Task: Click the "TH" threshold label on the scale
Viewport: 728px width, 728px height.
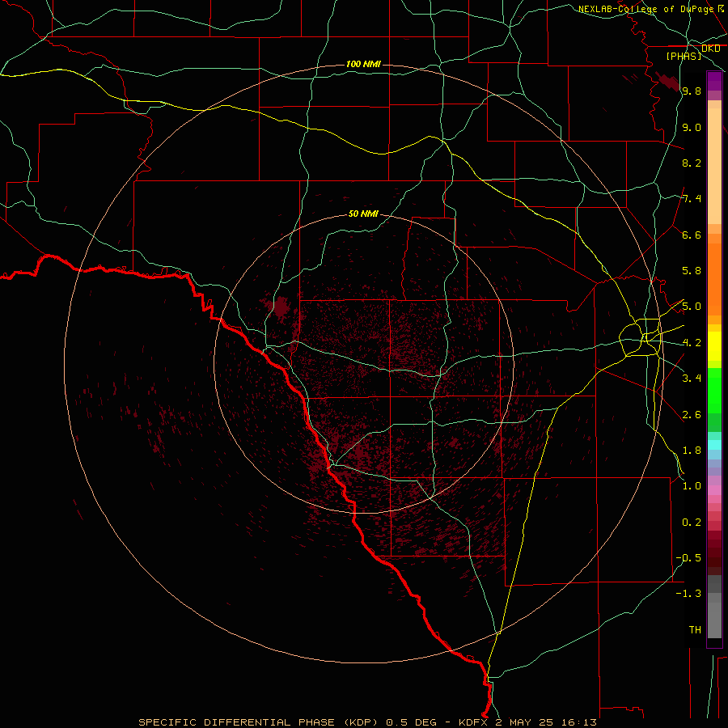Action: 695,630
